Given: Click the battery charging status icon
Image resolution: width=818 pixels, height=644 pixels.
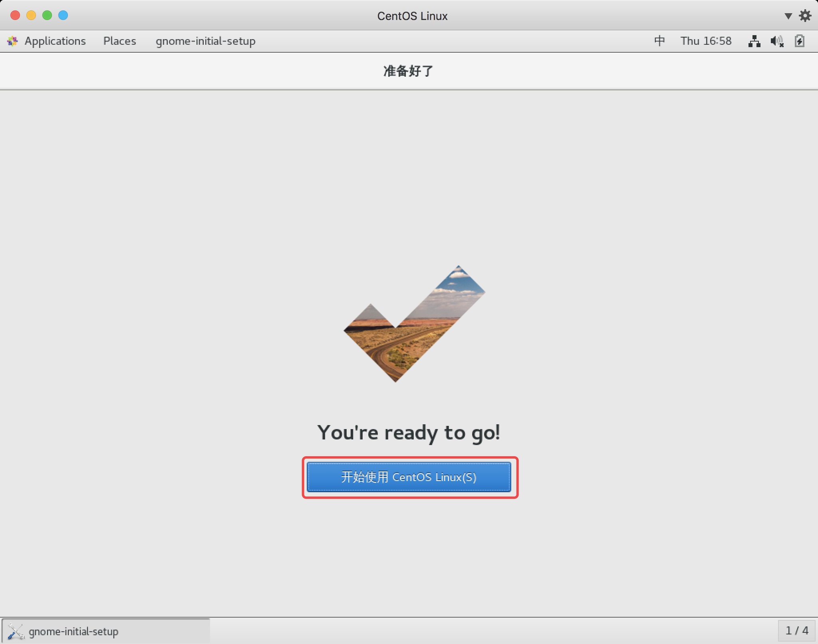Looking at the screenshot, I should 800,41.
